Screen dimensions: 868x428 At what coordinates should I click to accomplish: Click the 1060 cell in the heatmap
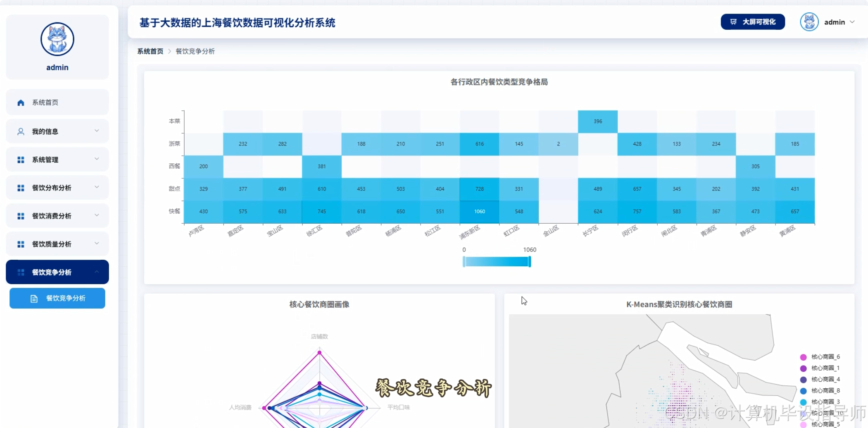coord(479,211)
